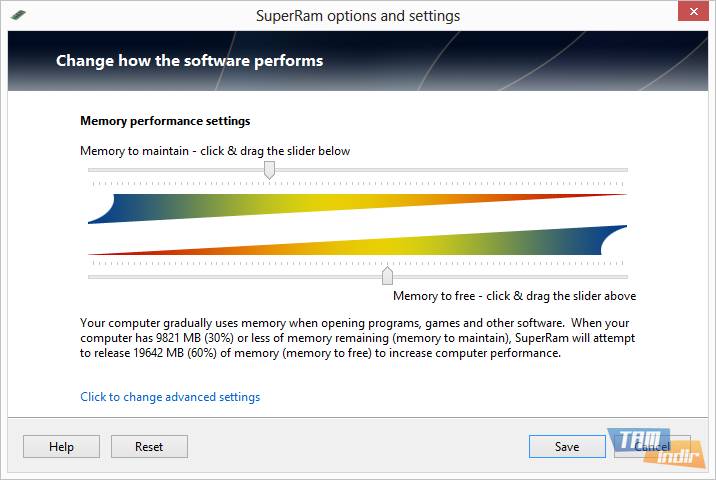Open the advanced settings link
This screenshot has height=480, width=716.
pos(170,397)
